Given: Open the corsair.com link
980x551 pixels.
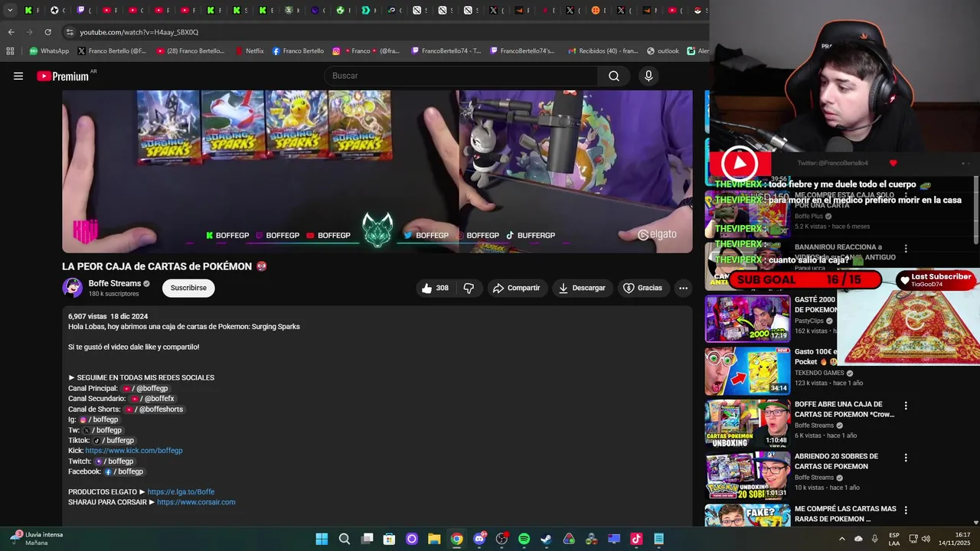Looking at the screenshot, I should (x=196, y=502).
